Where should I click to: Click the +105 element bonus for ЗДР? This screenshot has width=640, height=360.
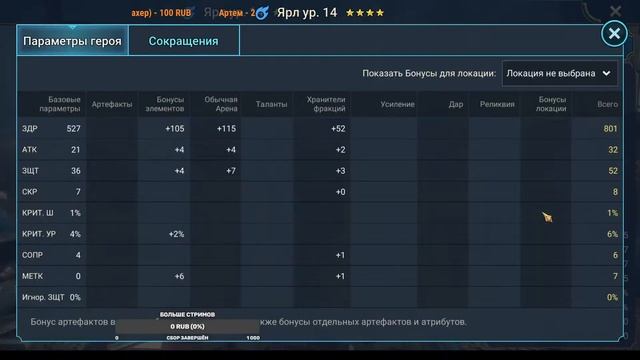pyautogui.click(x=175, y=129)
